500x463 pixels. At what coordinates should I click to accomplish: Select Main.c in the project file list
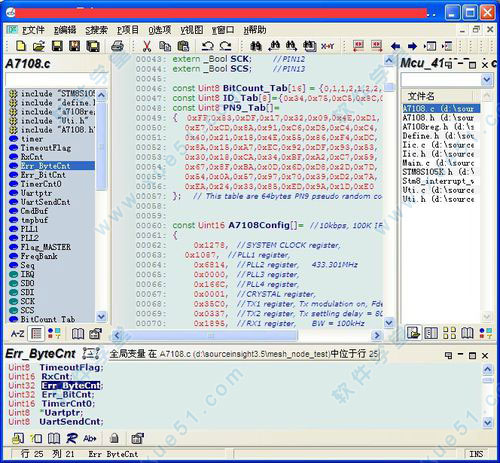pyautogui.click(x=438, y=163)
